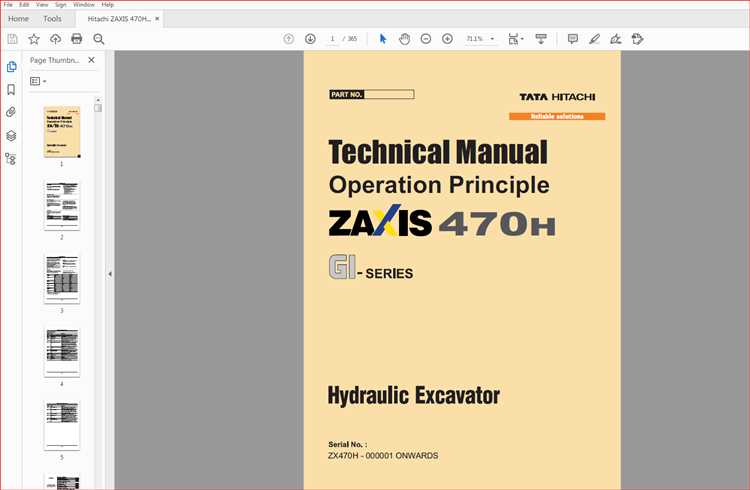Open the Layers sidebar panel

pos(11,135)
